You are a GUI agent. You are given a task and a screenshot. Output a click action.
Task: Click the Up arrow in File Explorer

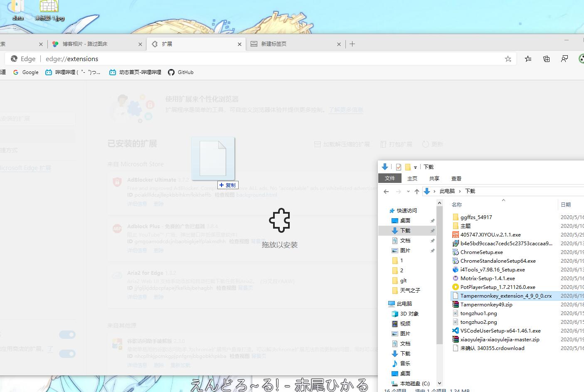(x=417, y=192)
